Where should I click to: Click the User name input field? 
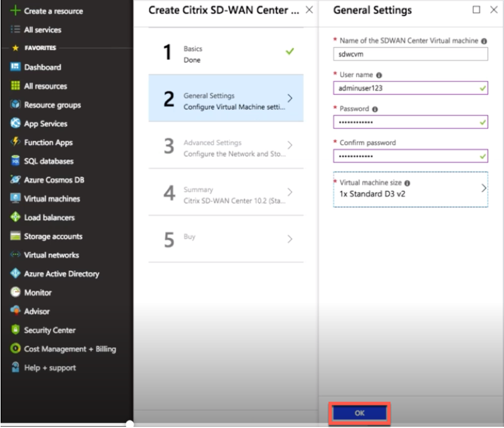click(411, 88)
